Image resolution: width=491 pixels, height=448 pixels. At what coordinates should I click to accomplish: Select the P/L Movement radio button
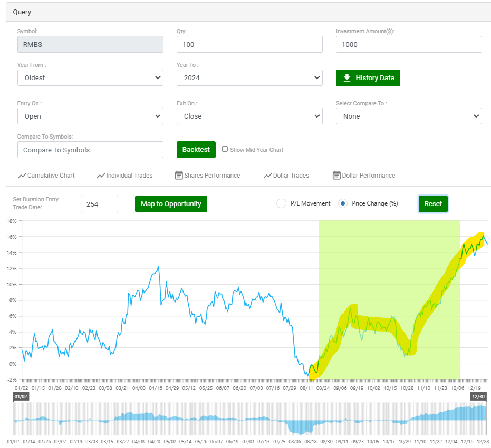click(x=281, y=203)
